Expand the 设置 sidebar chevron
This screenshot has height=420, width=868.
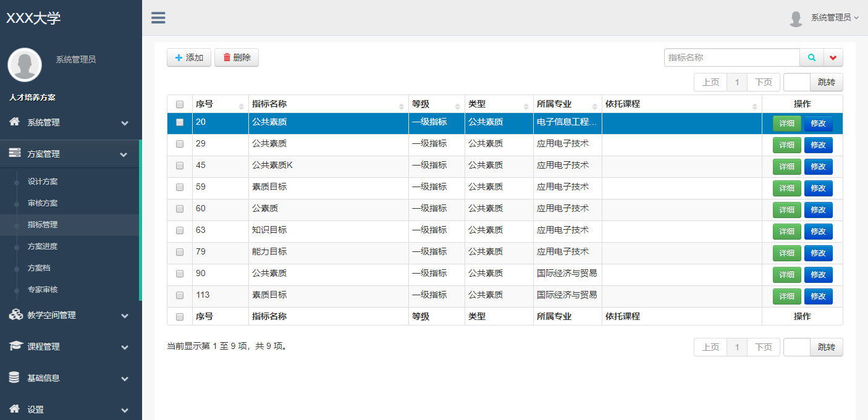click(x=125, y=410)
